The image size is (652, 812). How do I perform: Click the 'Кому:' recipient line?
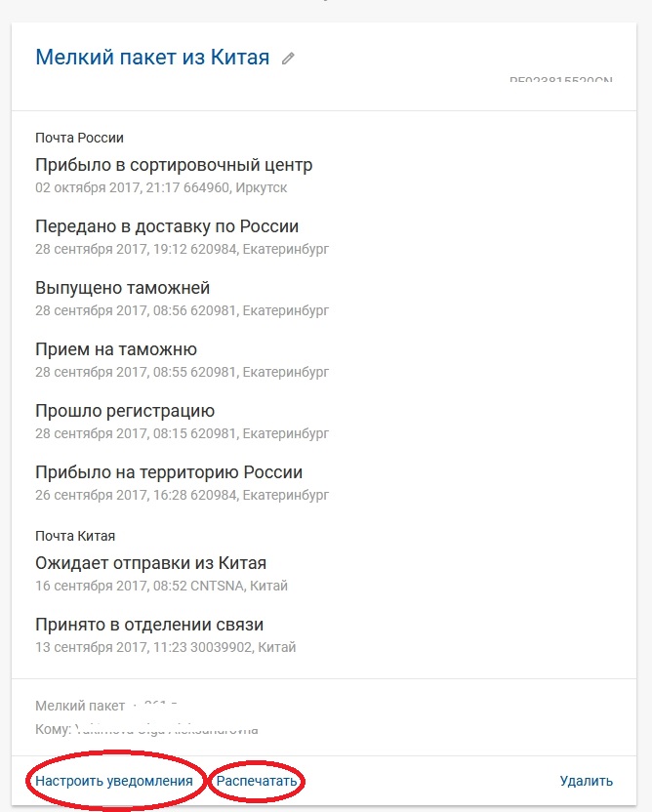click(x=146, y=729)
